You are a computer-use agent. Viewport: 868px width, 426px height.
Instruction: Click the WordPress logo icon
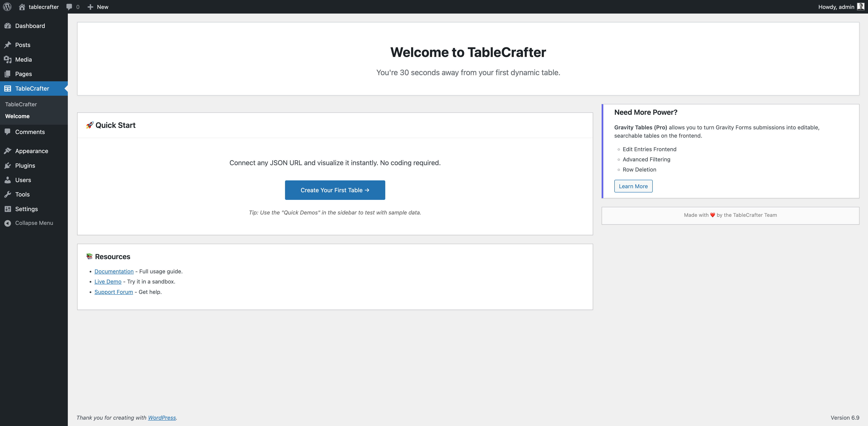click(7, 7)
